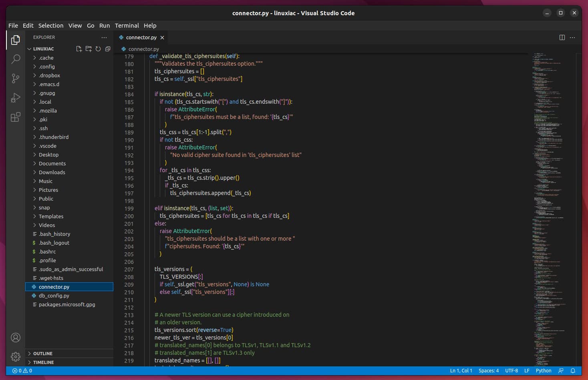Image resolution: width=588 pixels, height=380 pixels.
Task: Split the editor using the top-right icon
Action: pyautogui.click(x=562, y=37)
